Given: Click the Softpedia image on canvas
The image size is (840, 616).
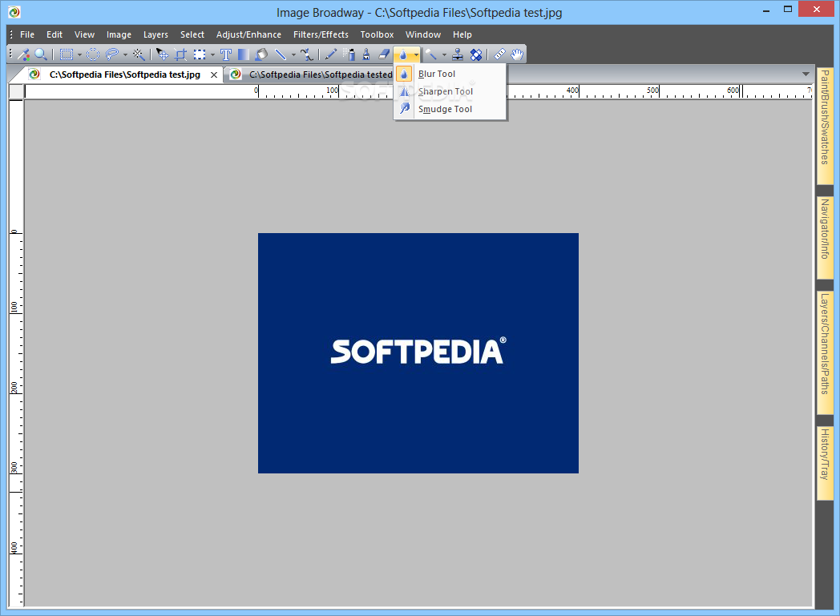Looking at the screenshot, I should point(418,353).
